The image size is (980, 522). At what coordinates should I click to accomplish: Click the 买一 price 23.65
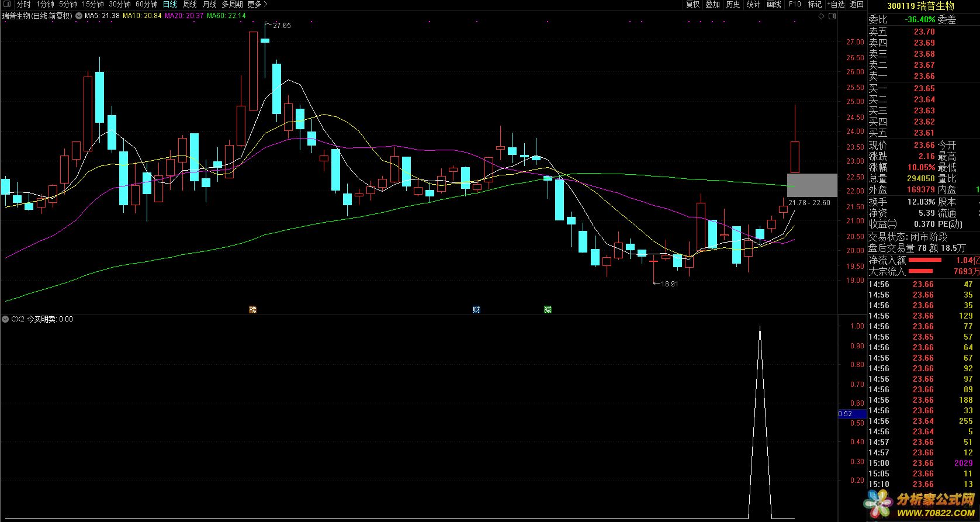tap(924, 89)
